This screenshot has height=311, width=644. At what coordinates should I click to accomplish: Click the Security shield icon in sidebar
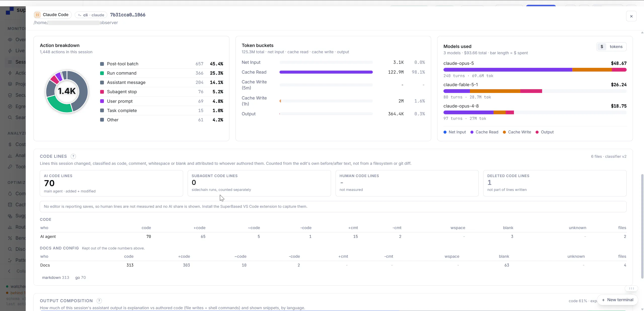coord(10,95)
